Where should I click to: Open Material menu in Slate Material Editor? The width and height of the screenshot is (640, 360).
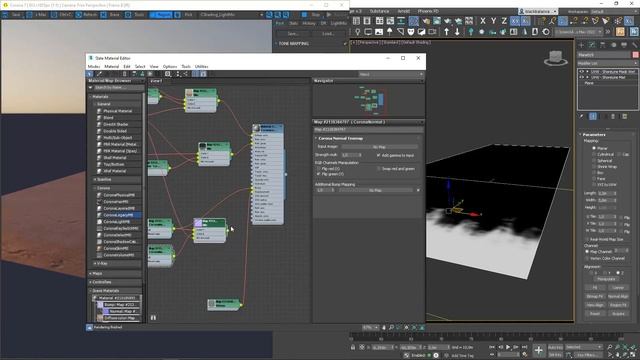111,67
